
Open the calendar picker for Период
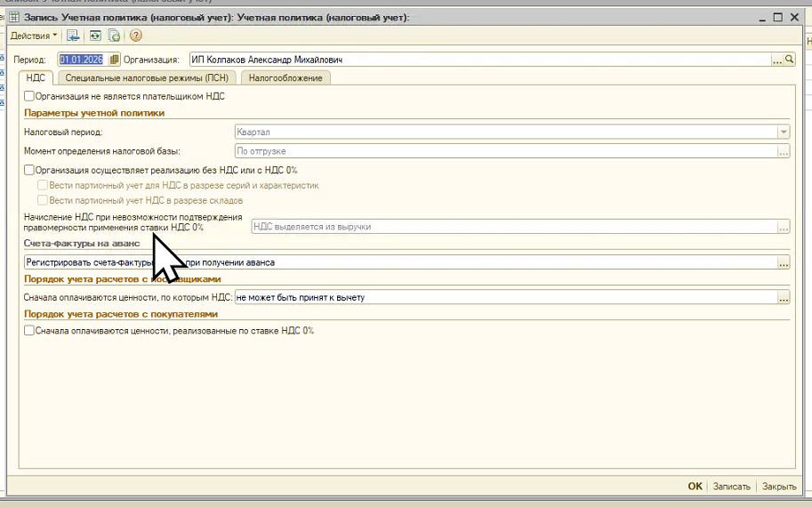coord(115,60)
